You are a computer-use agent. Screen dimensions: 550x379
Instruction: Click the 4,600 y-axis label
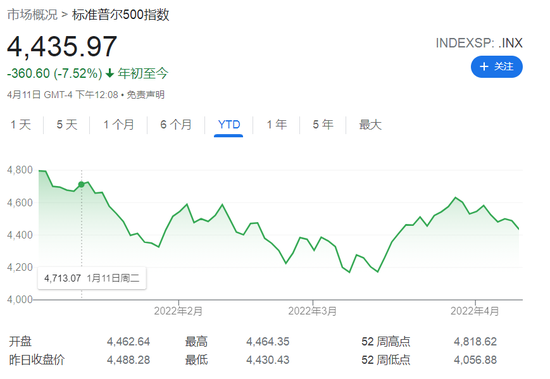pos(20,202)
